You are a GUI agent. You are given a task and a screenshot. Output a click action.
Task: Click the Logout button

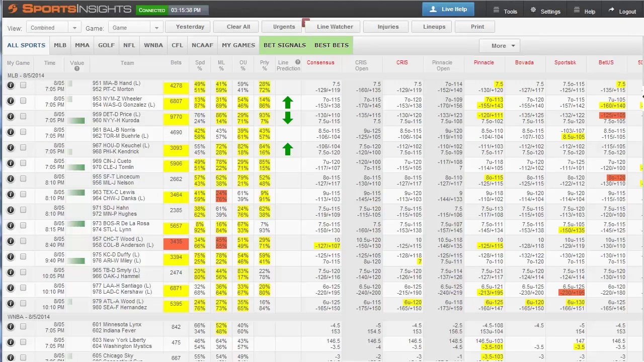(x=622, y=11)
